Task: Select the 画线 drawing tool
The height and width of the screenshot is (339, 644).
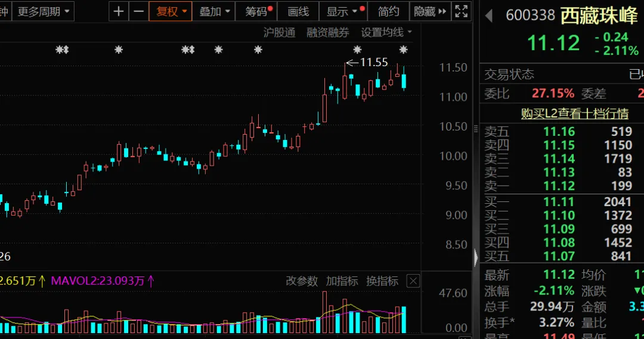Action: [x=298, y=11]
